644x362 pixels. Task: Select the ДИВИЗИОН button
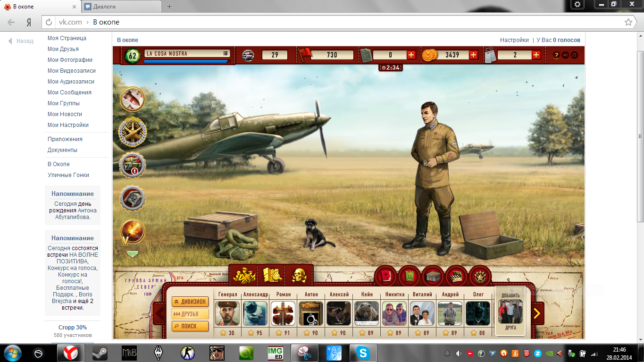pos(190,302)
